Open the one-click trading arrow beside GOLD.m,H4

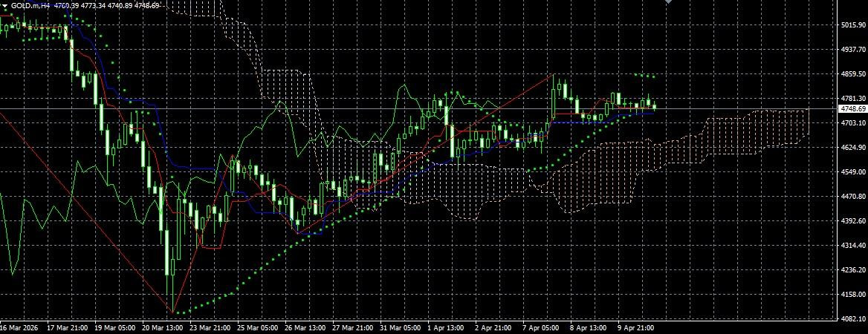tap(5, 5)
